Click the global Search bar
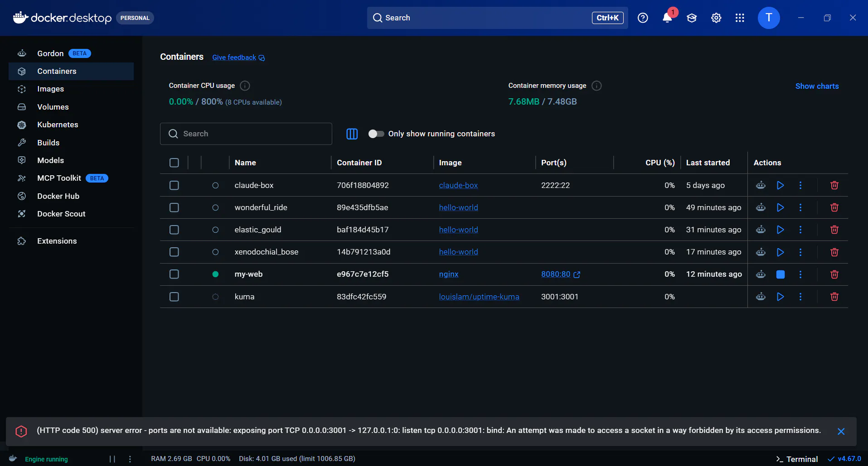This screenshot has height=466, width=868. (498, 18)
